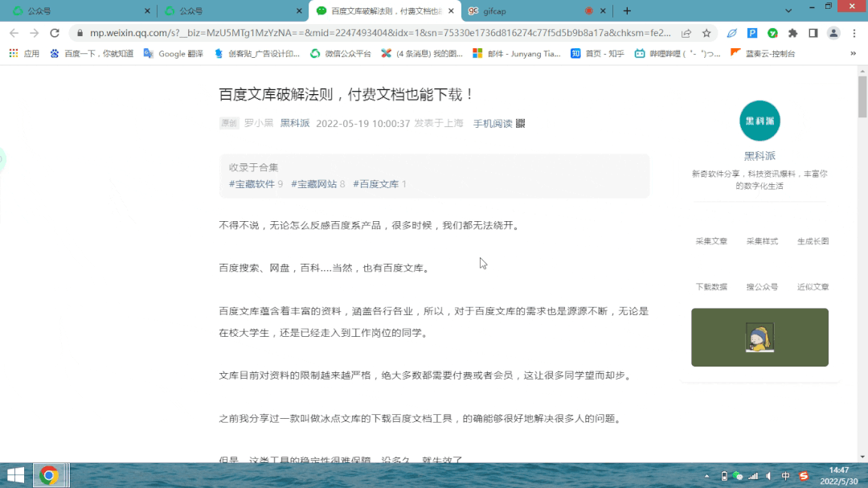Click the 黑科派 teal avatar logo
Image resolution: width=868 pixels, height=488 pixels.
[x=759, y=121]
